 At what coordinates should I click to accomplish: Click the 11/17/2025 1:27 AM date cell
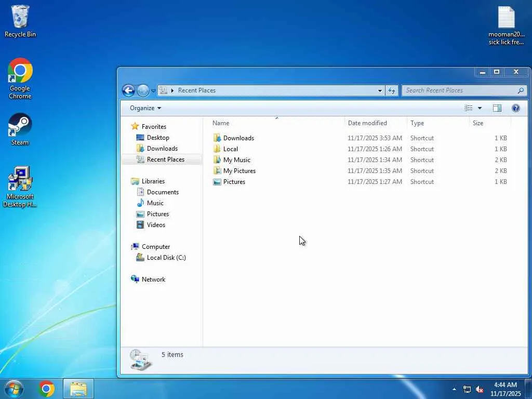click(375, 181)
